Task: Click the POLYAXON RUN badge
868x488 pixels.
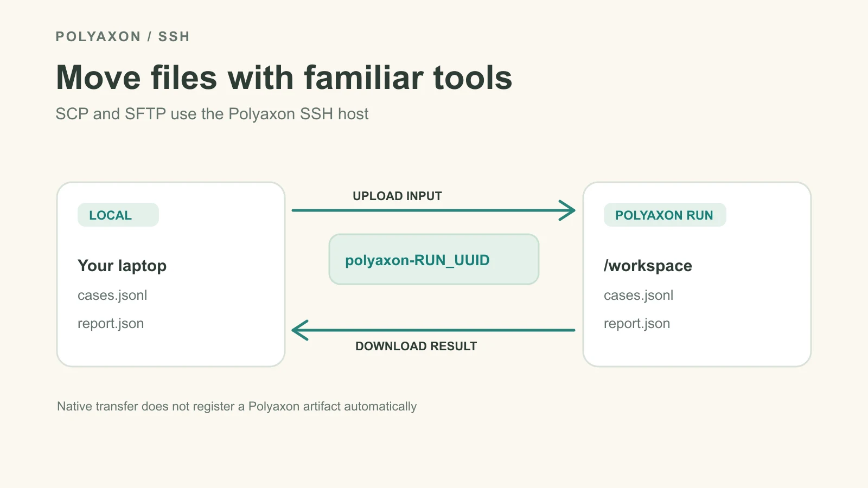Action: pyautogui.click(x=665, y=215)
